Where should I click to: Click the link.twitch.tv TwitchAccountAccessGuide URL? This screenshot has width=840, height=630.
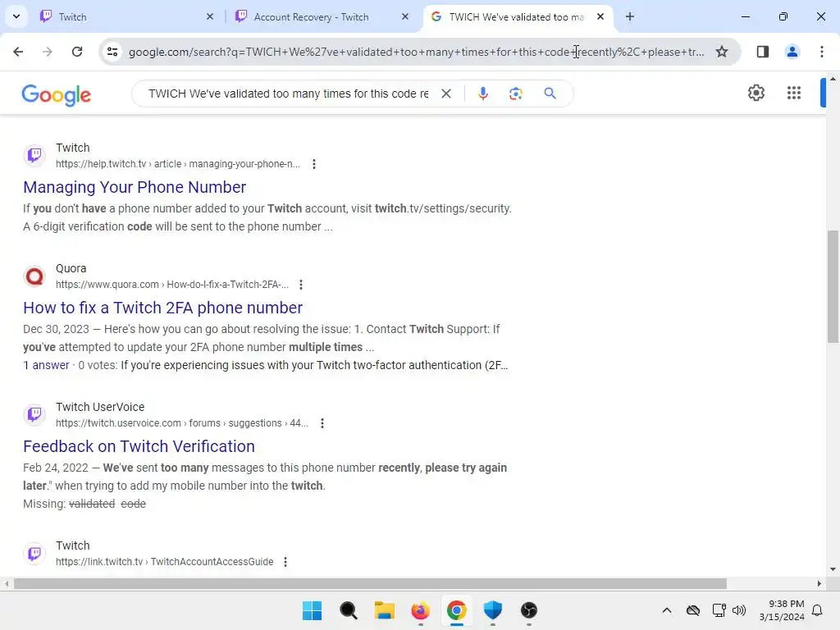click(x=164, y=562)
